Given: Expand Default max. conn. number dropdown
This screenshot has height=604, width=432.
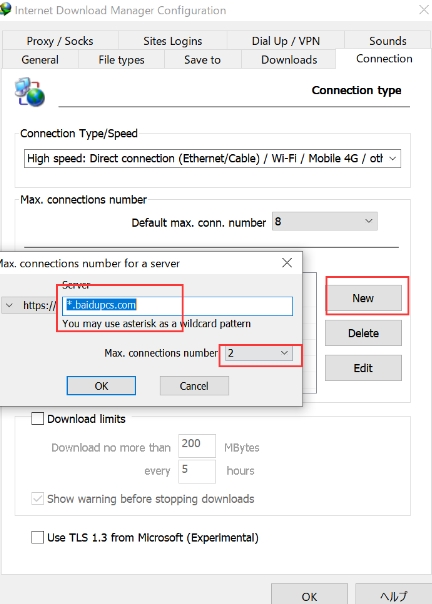Looking at the screenshot, I should click(x=324, y=221).
